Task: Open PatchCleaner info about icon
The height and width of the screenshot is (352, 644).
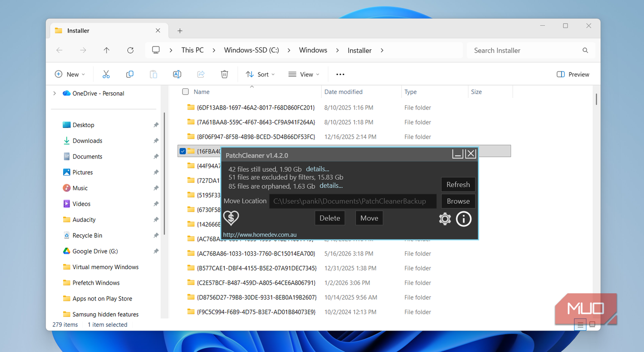Action: 464,219
